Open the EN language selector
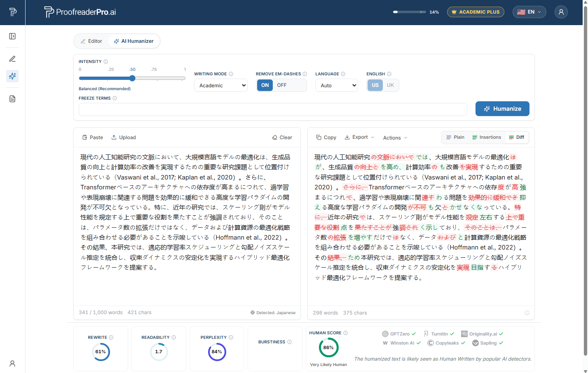Viewport: 588px width, 373px height. (529, 12)
